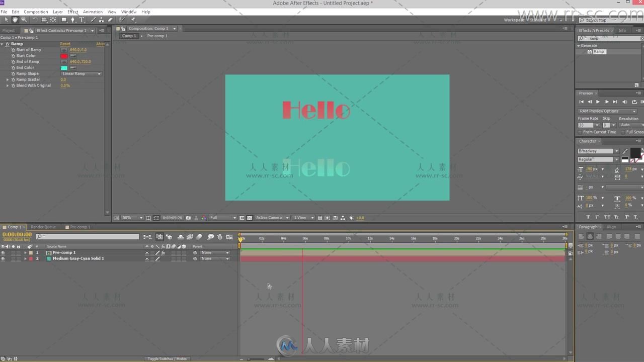Click the Composition Mini-Flowchart icon in timeline
Viewport: 644px width, 362px height.
(x=147, y=237)
